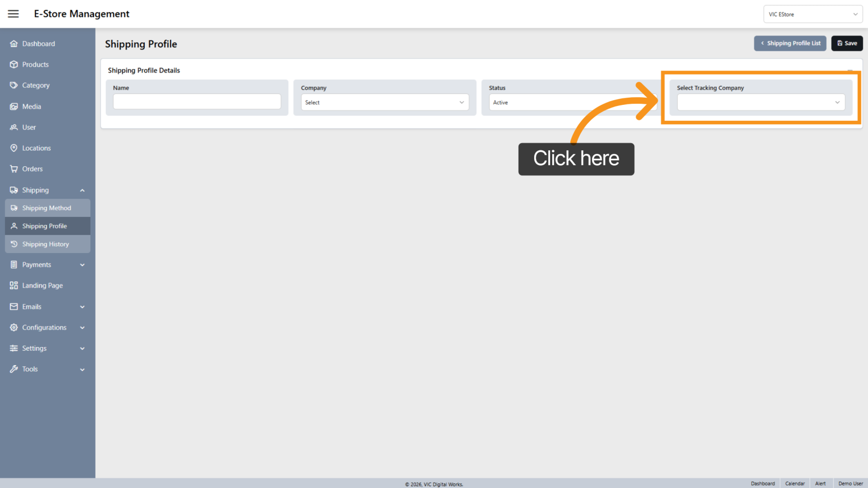Open Shipping History in the sidebar
The image size is (868, 488).
click(45, 244)
